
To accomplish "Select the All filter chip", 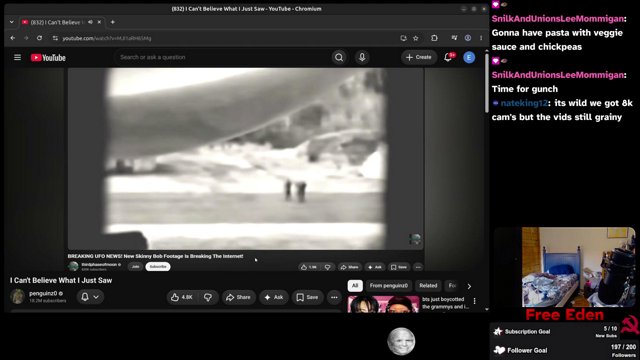I will click(x=355, y=286).
